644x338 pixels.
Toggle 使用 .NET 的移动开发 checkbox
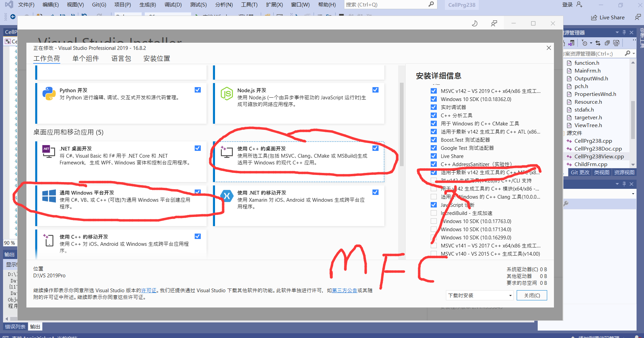click(x=375, y=192)
